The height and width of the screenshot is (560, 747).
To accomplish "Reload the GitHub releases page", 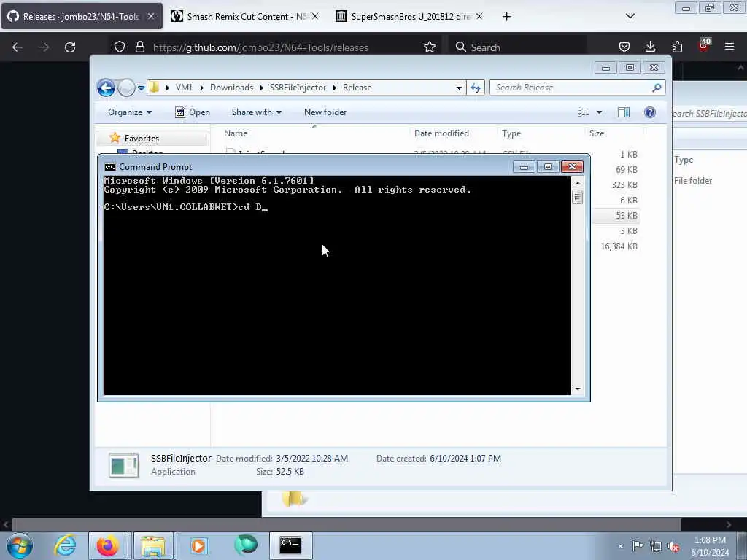I will click(x=70, y=47).
